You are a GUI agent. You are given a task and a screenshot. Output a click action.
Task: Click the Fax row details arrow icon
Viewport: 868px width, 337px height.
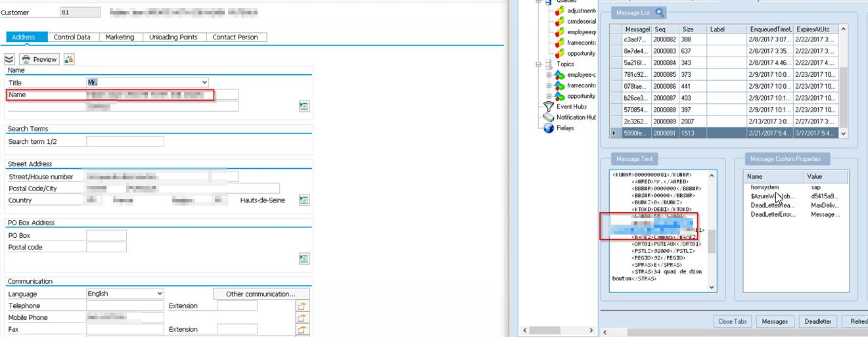(x=303, y=330)
